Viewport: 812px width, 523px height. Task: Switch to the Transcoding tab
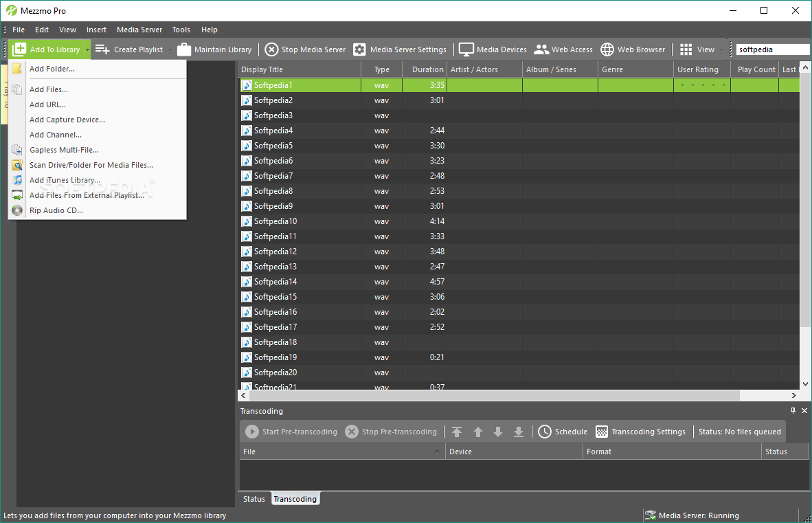[x=295, y=499]
